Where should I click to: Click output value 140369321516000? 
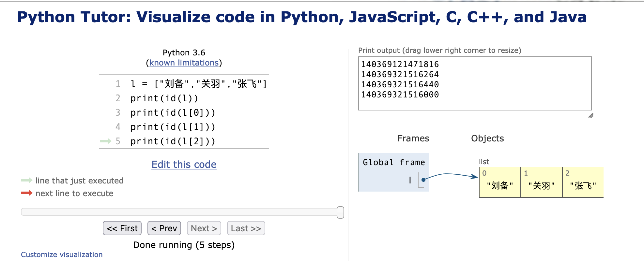click(x=400, y=94)
